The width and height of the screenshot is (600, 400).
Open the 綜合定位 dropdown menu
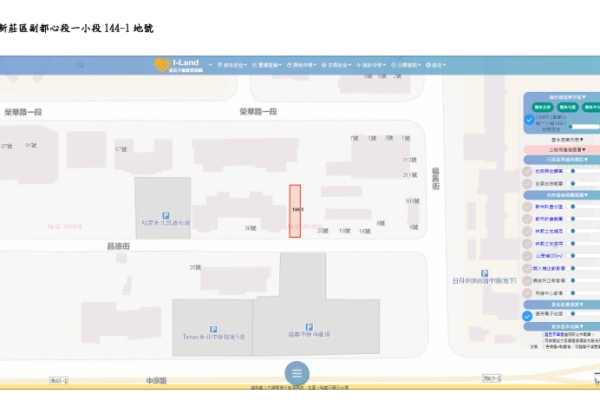[x=232, y=65]
